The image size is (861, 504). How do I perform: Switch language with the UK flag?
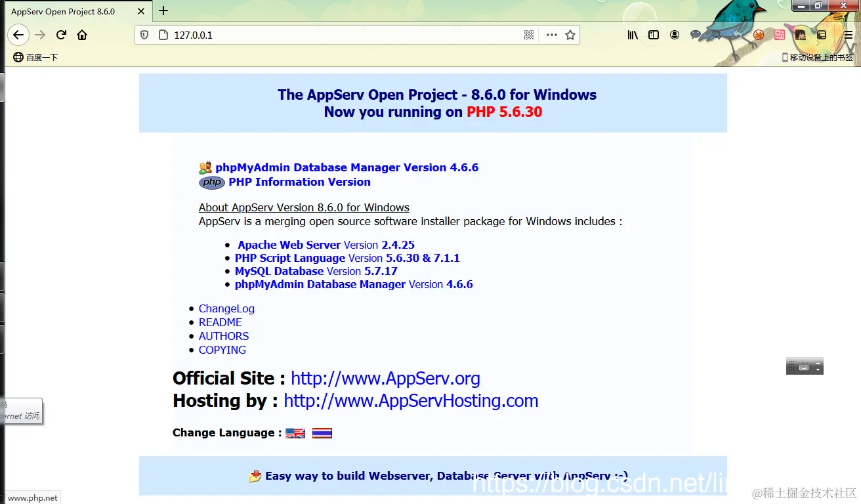click(295, 433)
